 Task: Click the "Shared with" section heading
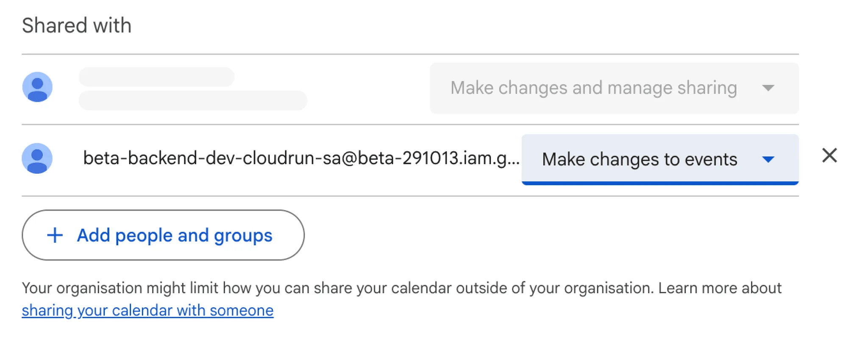pyautogui.click(x=77, y=25)
